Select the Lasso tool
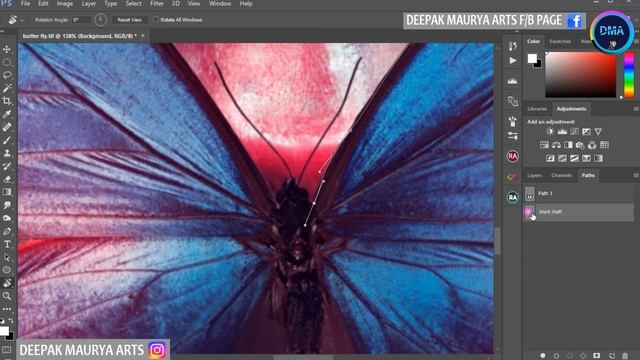Image resolution: width=640 pixels, height=360 pixels. 7,76
